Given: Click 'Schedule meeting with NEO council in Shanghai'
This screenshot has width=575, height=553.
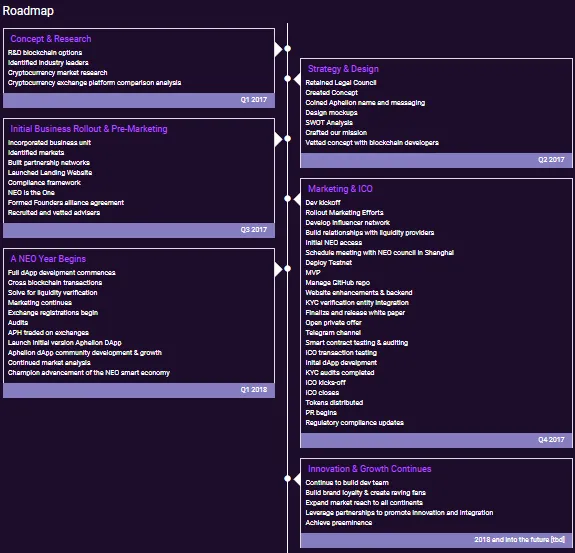Looking at the screenshot, I should pos(380,253).
